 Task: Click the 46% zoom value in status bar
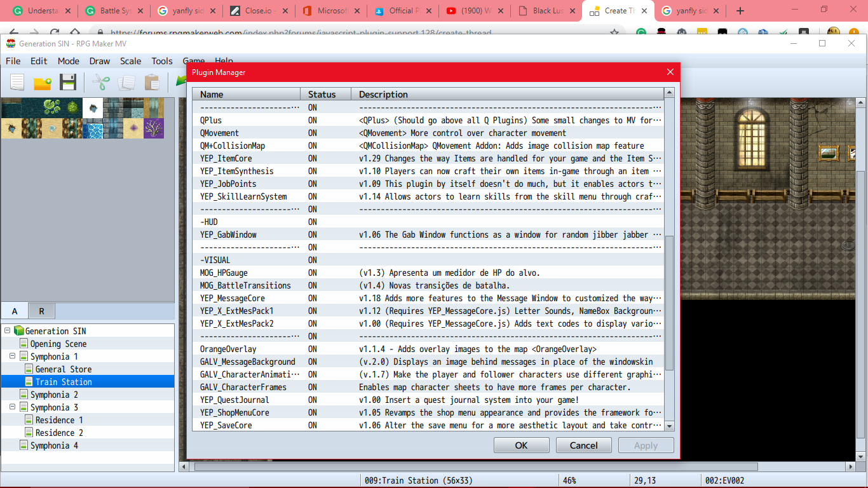point(569,480)
